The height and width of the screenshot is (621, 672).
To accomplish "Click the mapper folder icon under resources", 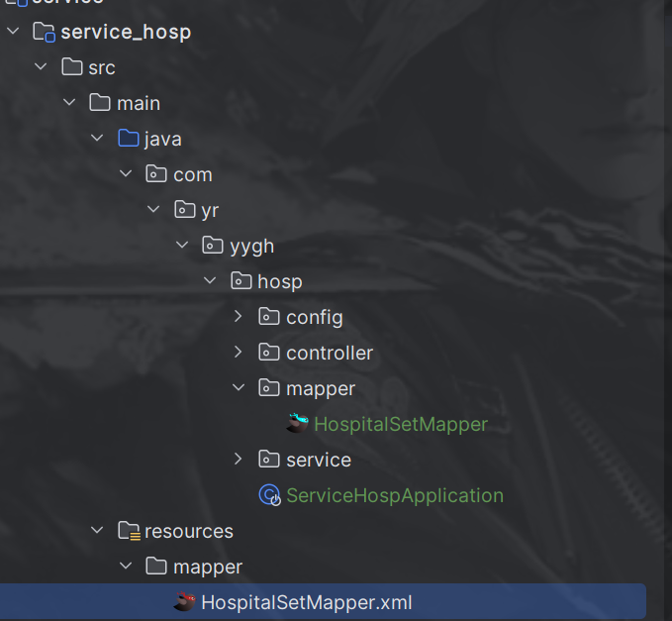I will coord(156,567).
